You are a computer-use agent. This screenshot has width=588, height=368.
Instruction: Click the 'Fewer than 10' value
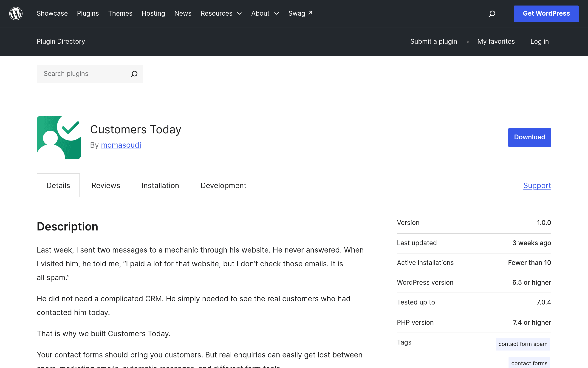[530, 263]
